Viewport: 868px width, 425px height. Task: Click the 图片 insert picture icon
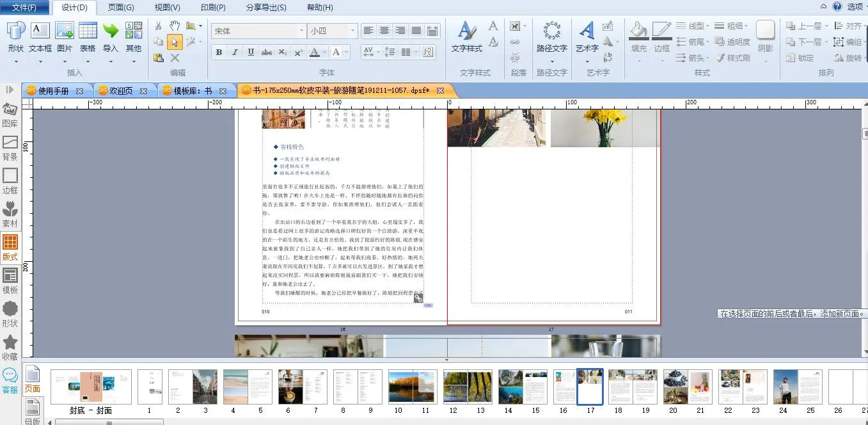pos(64,31)
